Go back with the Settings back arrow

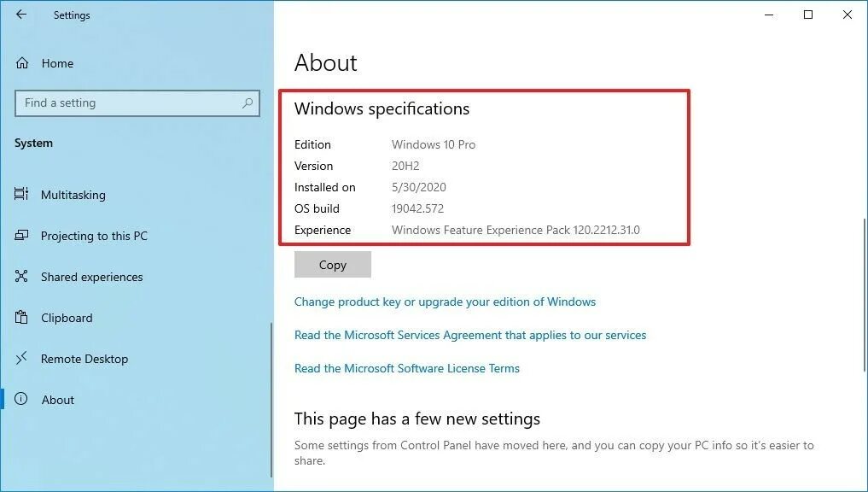click(x=21, y=15)
